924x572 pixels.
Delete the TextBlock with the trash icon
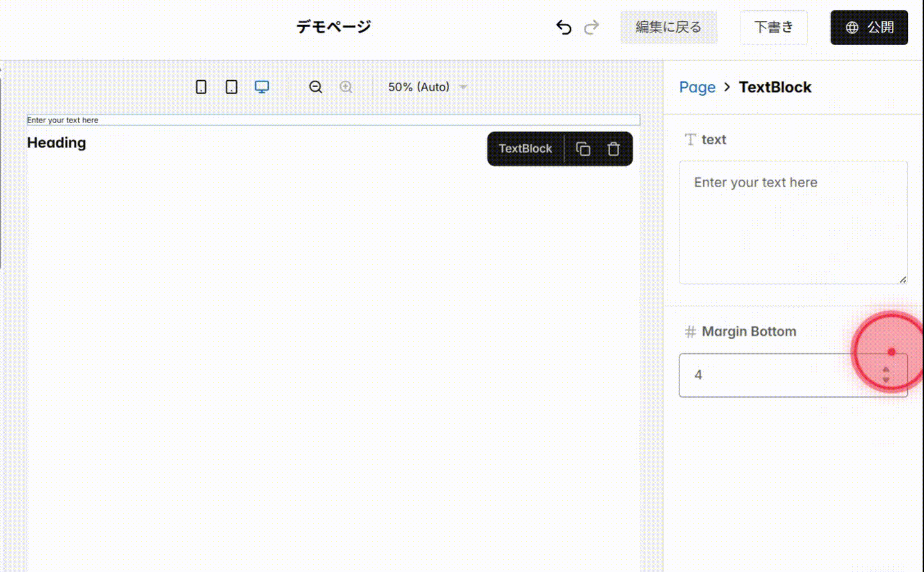(613, 148)
